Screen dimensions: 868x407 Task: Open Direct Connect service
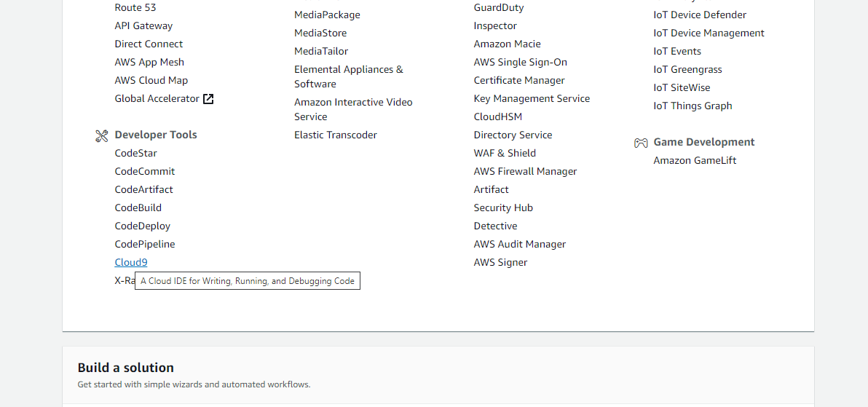pyautogui.click(x=149, y=44)
